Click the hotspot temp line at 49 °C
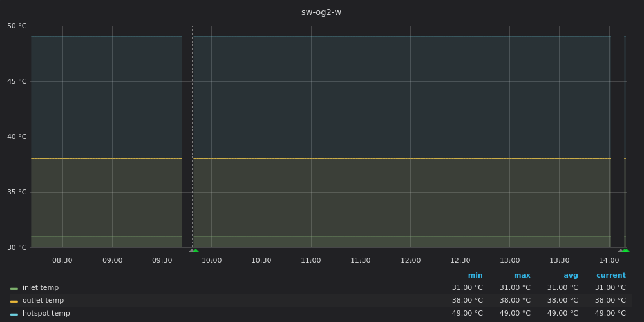 386,37
